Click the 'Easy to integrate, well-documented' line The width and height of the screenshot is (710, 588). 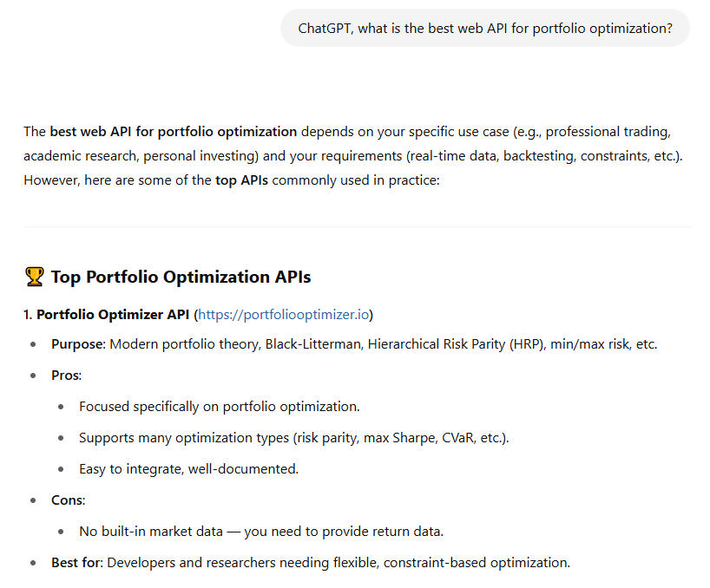[189, 469]
